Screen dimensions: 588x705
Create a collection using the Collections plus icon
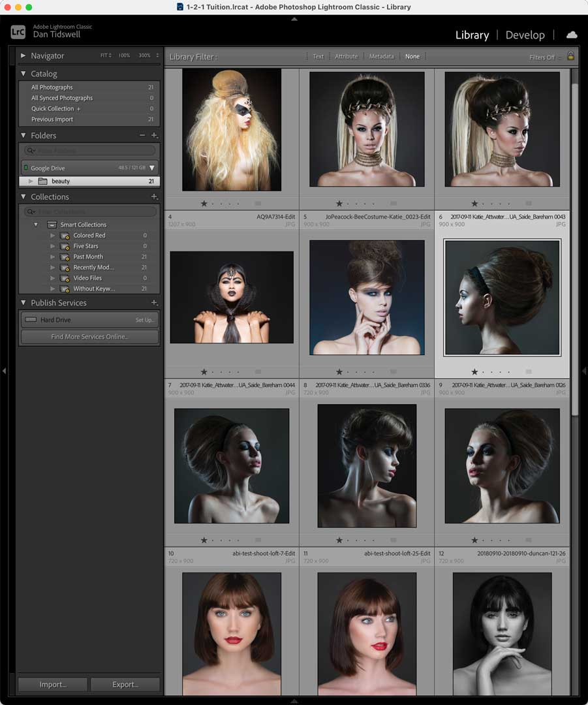(155, 196)
